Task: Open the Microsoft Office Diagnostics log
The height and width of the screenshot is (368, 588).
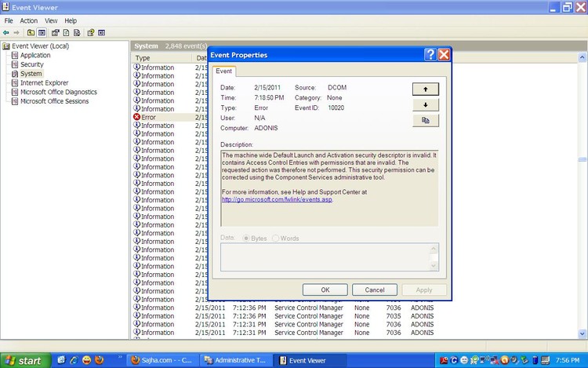Action: click(x=58, y=92)
